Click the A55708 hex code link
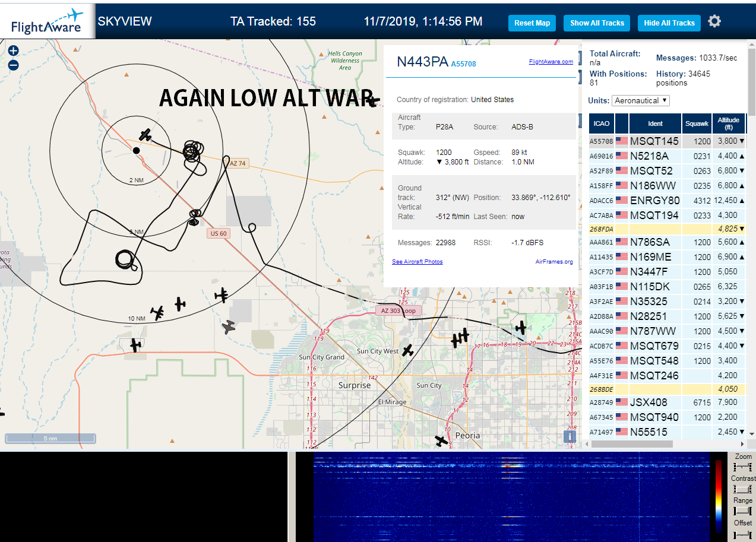The image size is (756, 542). pyautogui.click(x=463, y=64)
